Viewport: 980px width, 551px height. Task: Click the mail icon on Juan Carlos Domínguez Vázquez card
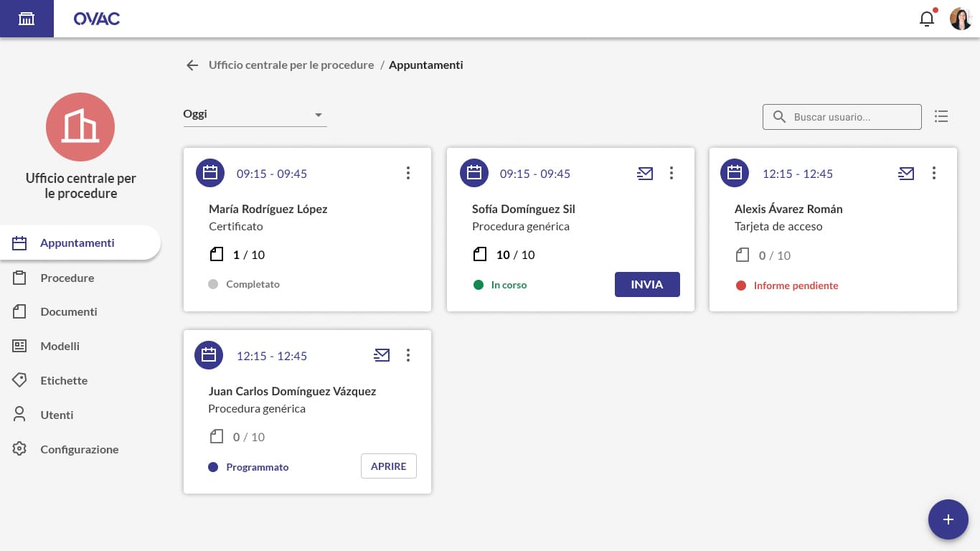382,355
